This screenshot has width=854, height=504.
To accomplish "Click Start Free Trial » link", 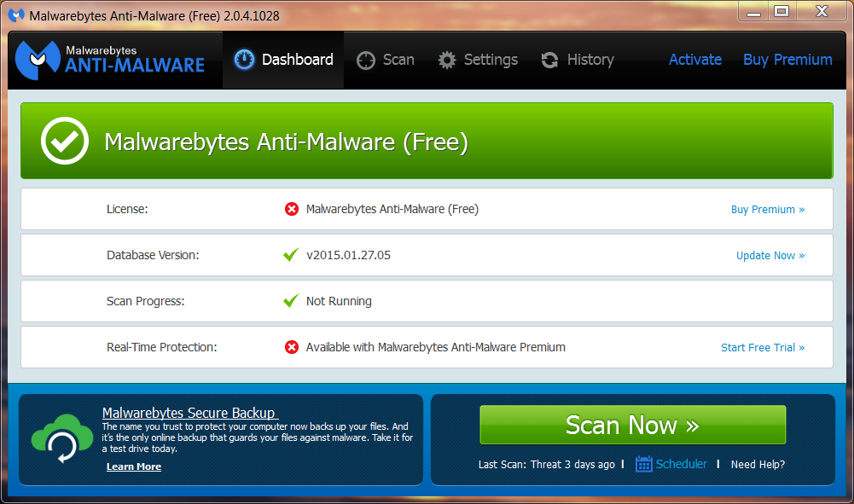I will coord(763,347).
